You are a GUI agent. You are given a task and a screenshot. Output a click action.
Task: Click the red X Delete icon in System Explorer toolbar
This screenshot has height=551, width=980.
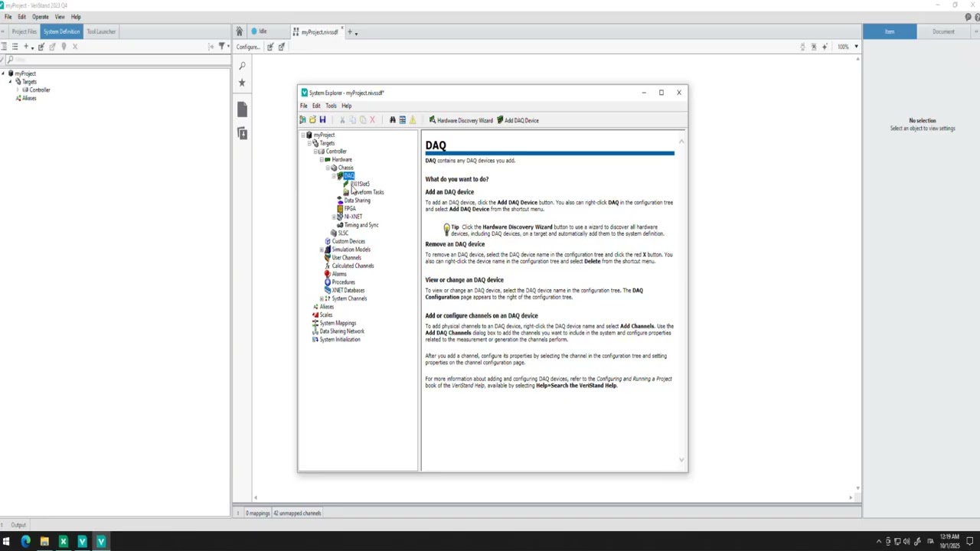pos(373,120)
